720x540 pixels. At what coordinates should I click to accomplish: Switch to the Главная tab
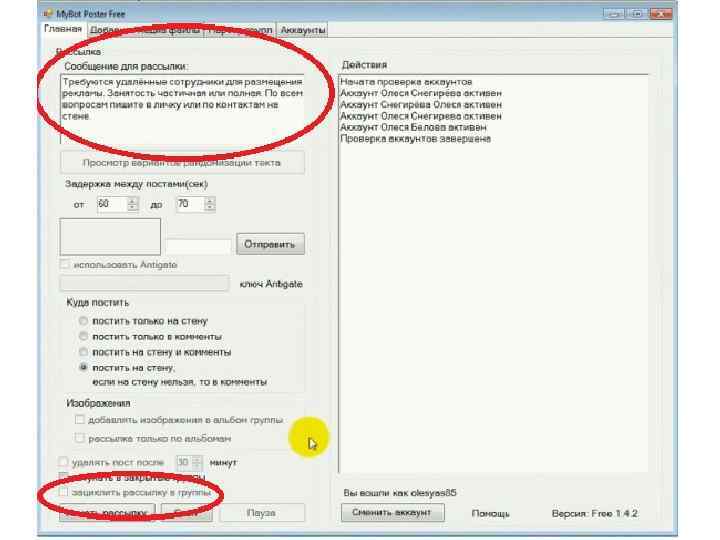click(x=63, y=29)
